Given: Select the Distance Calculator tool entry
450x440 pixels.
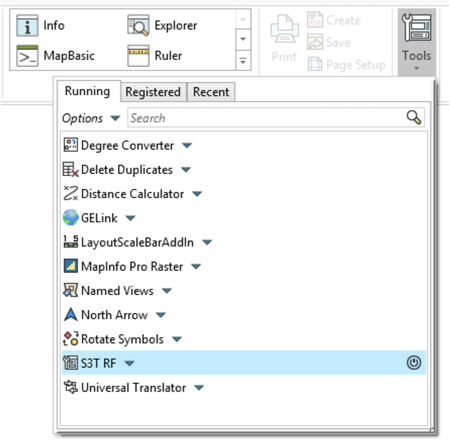Looking at the screenshot, I should tap(133, 194).
